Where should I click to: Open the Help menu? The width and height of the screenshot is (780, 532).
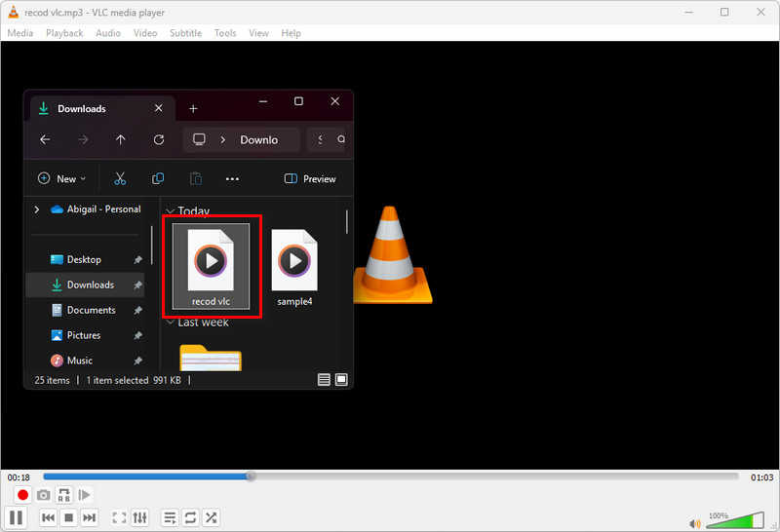coord(291,33)
